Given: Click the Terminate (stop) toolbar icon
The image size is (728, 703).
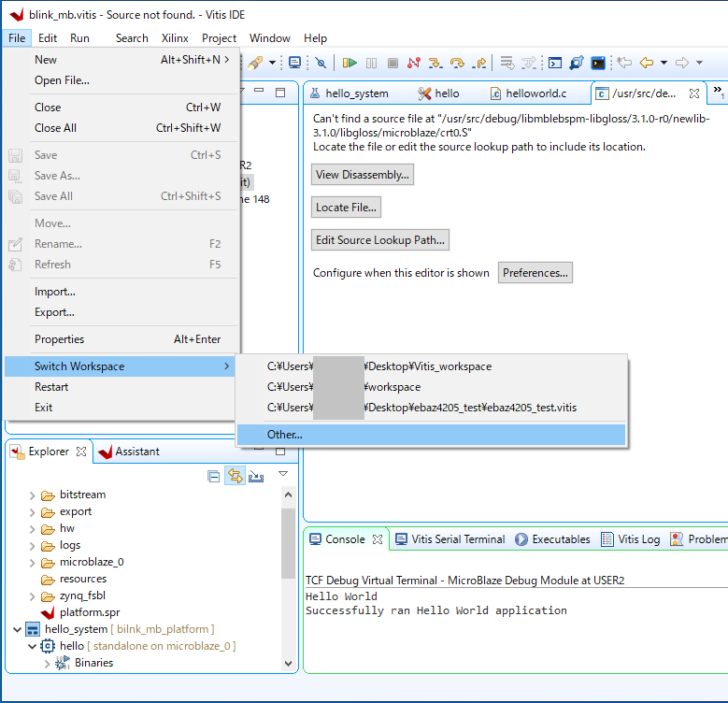Looking at the screenshot, I should (x=393, y=63).
